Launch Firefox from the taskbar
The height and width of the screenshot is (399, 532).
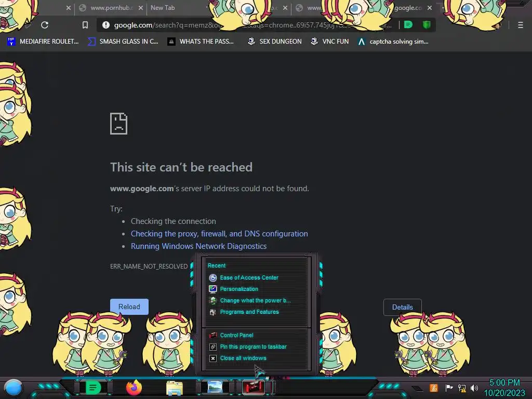coord(134,388)
